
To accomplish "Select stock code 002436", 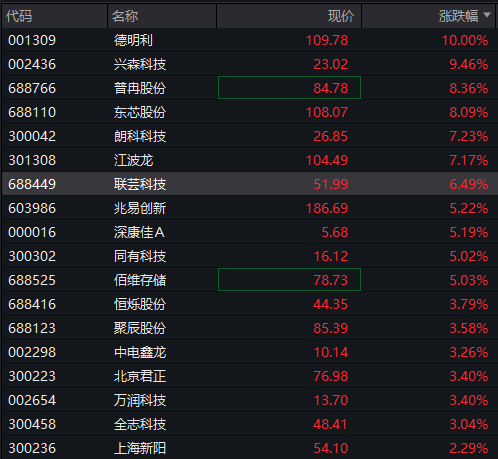I will click(x=32, y=64).
